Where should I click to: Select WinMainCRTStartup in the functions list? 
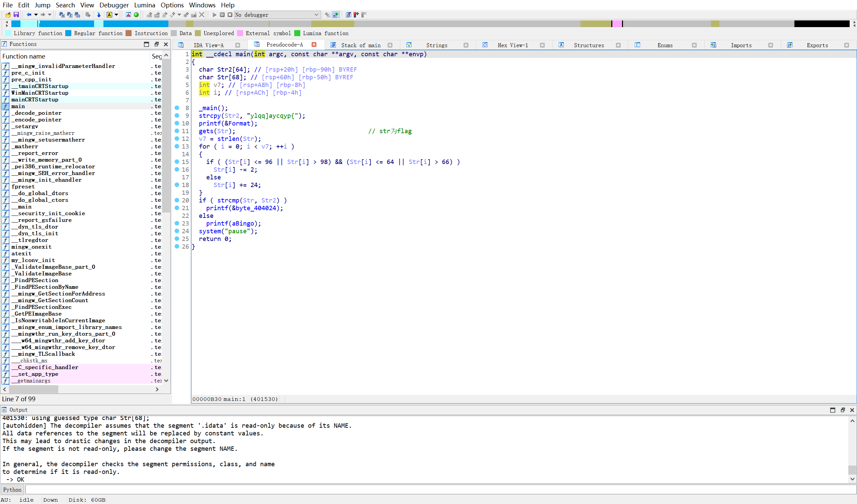click(40, 93)
